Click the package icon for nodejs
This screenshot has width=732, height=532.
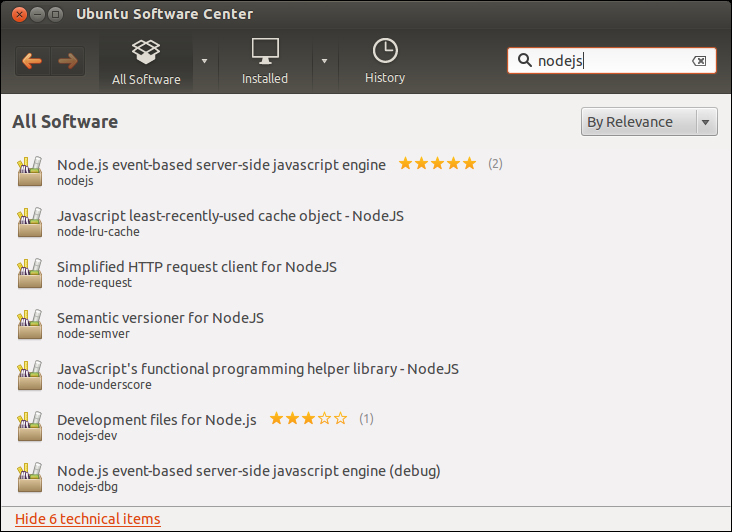[30, 171]
